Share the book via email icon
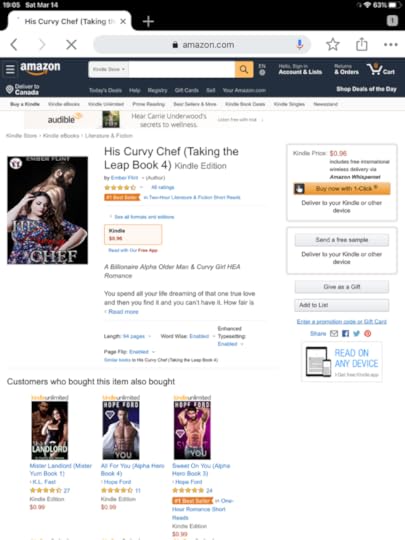The image size is (405, 540). tap(334, 333)
